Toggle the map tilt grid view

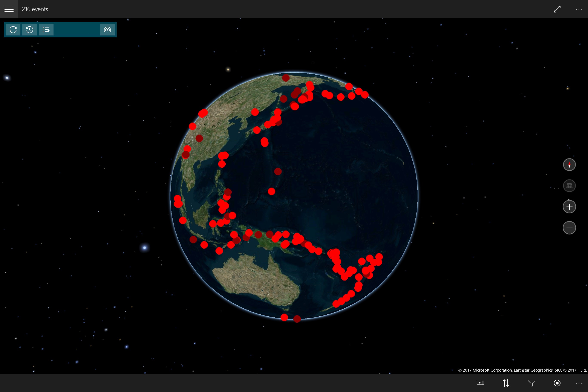coord(569,185)
